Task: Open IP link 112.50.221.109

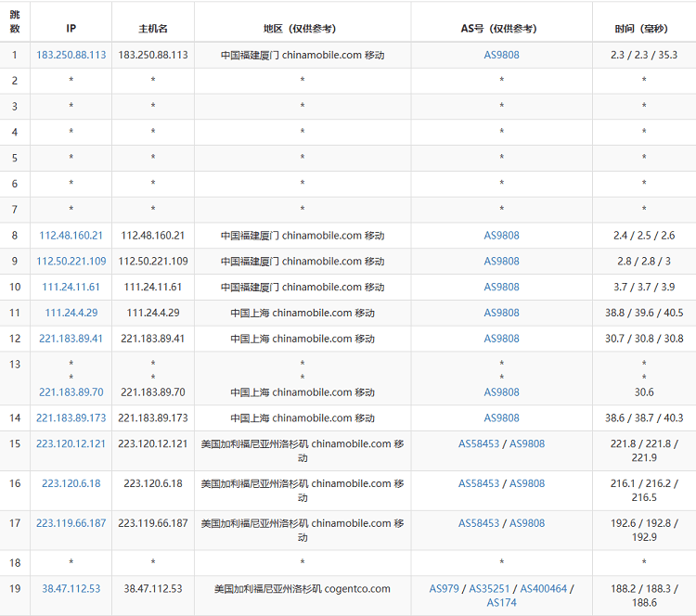Action: pos(71,262)
